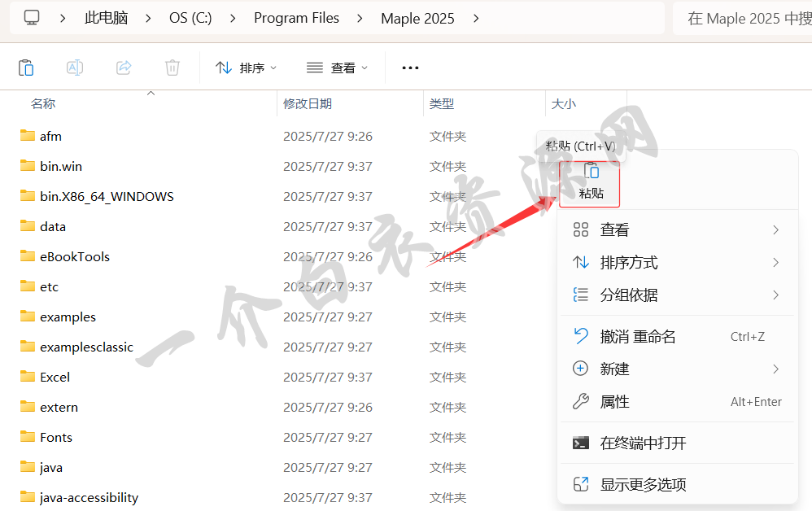Sort by the 类型 column header
This screenshot has width=812, height=511.
pos(441,104)
